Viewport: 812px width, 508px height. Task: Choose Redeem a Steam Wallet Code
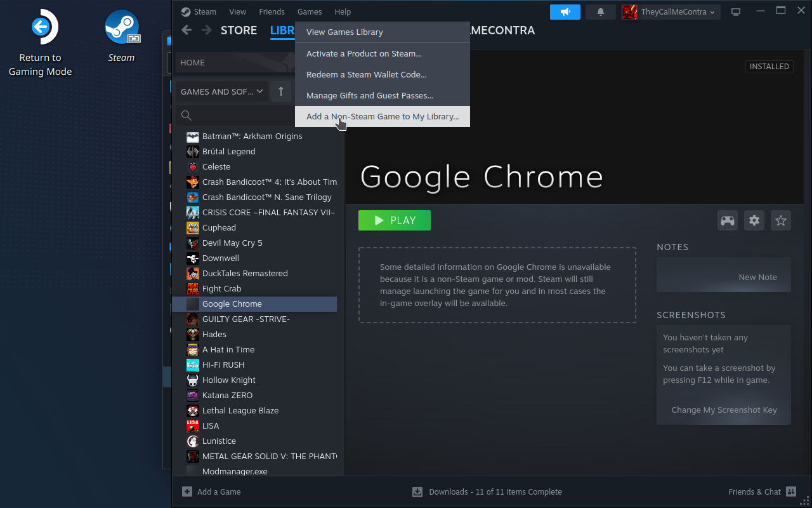coord(383,74)
